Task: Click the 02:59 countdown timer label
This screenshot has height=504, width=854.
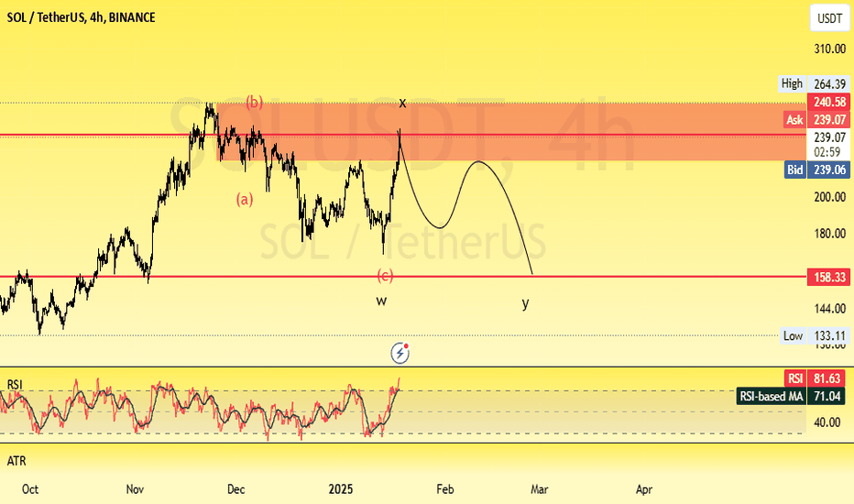Action: [x=829, y=152]
